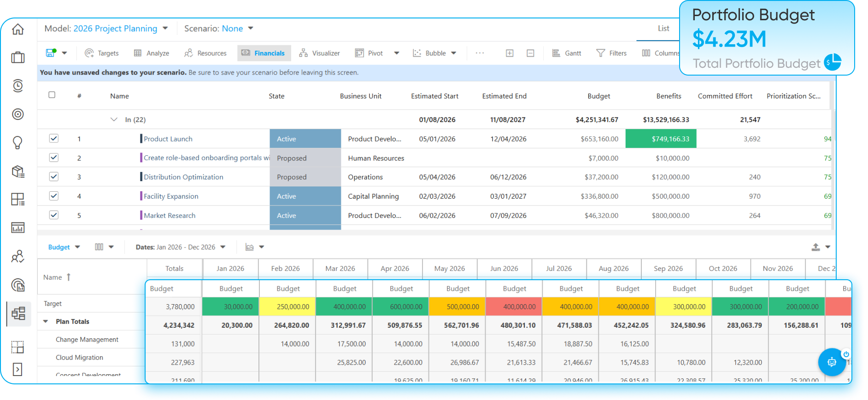868x400 pixels.
Task: Open the Gantt view
Action: [x=567, y=53]
